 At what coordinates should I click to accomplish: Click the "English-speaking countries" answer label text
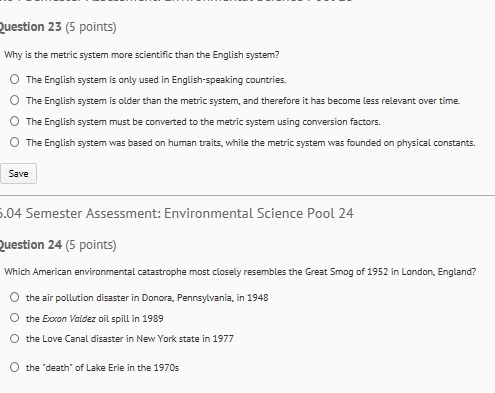click(x=156, y=80)
